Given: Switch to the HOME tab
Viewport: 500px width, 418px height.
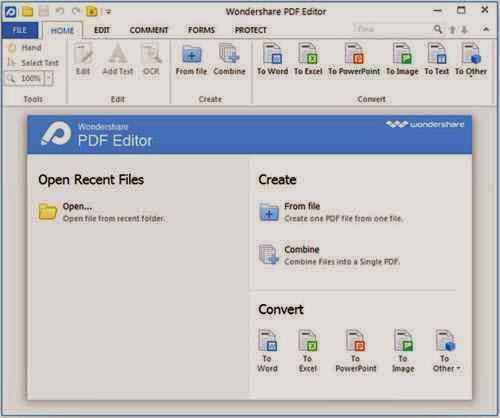Looking at the screenshot, I should tap(62, 30).
